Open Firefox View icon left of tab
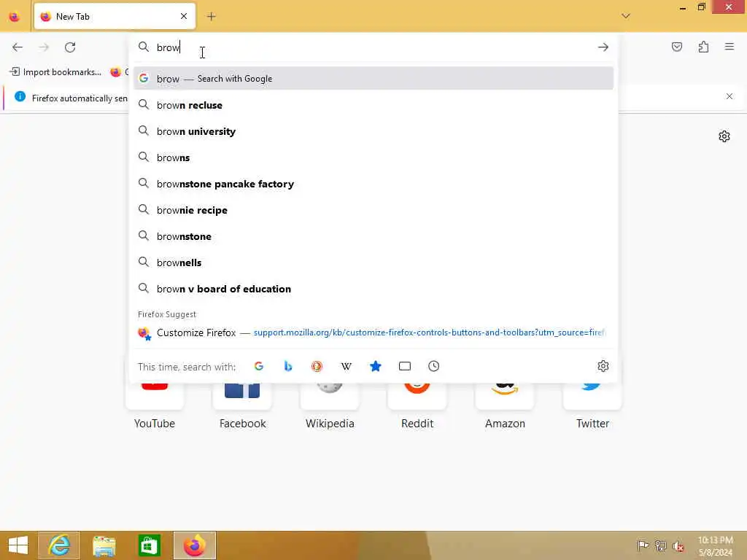The image size is (747, 560). [x=15, y=17]
